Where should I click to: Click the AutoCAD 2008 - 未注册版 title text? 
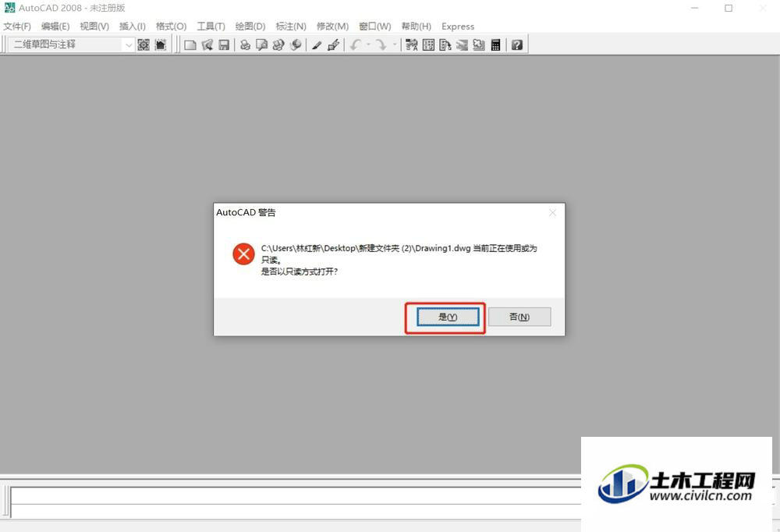click(72, 8)
